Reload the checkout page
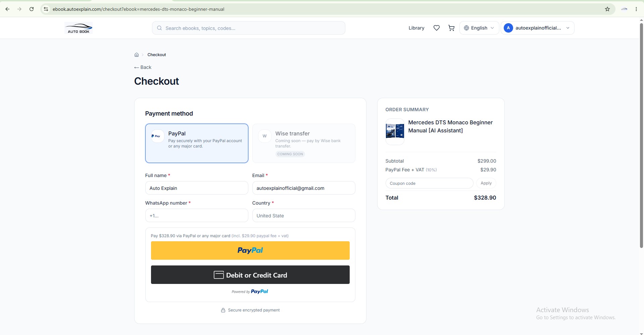The width and height of the screenshot is (644, 335). [32, 9]
